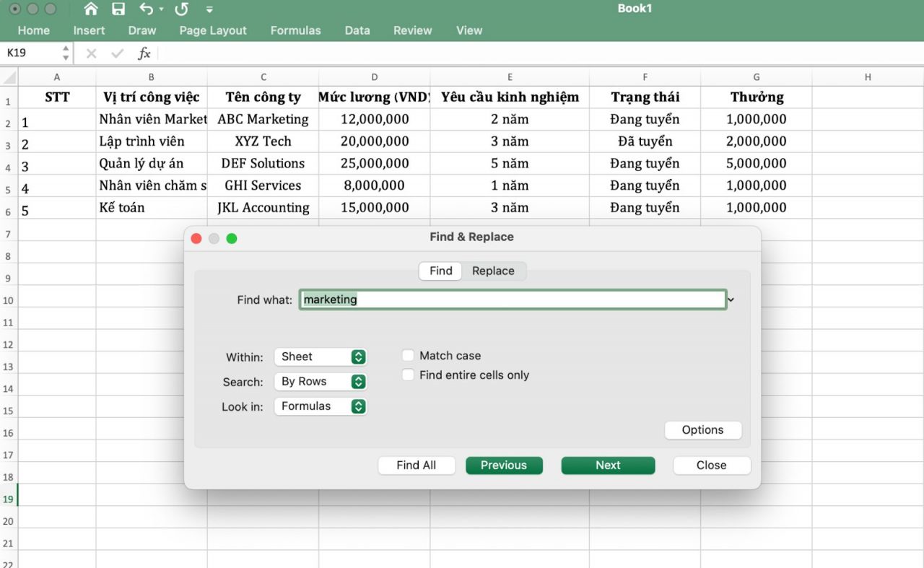Open the Page Layout ribbon tab
The image size is (924, 568).
coord(213,30)
